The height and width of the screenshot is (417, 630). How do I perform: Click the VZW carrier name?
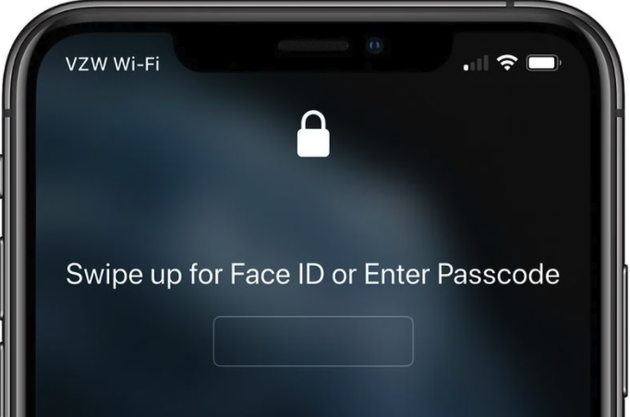click(x=87, y=64)
